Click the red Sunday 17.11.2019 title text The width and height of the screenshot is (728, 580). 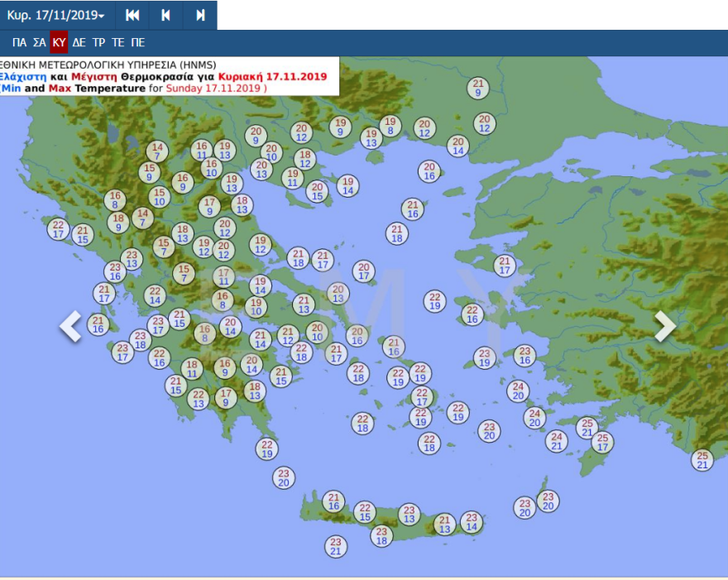(x=213, y=88)
